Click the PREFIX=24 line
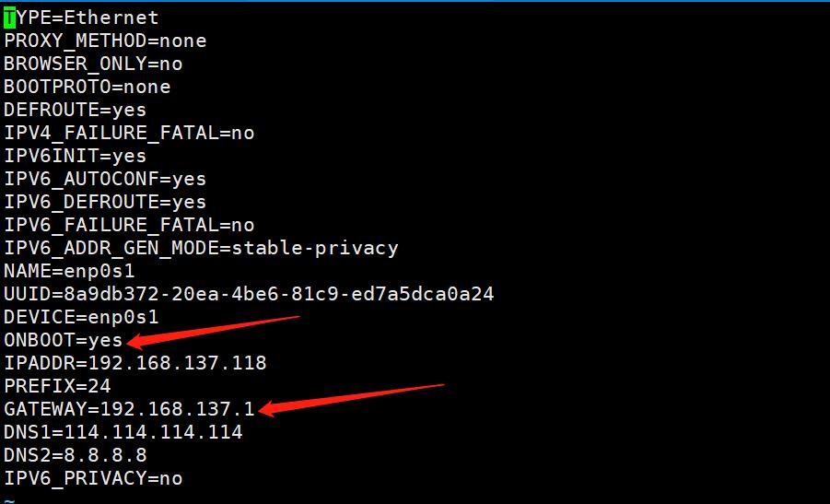830x504 pixels. [57, 386]
